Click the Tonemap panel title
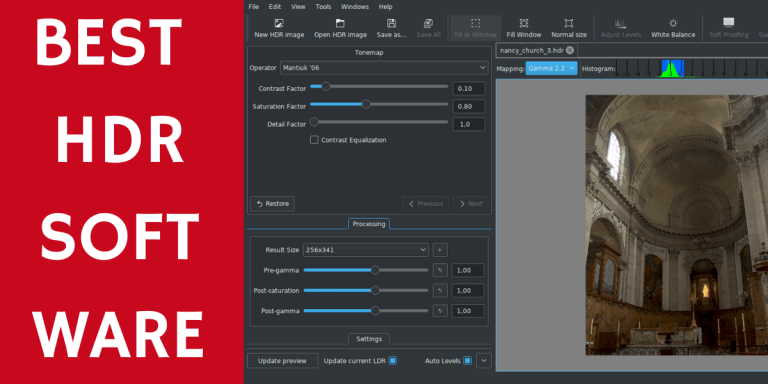768x384 pixels. 369,52
